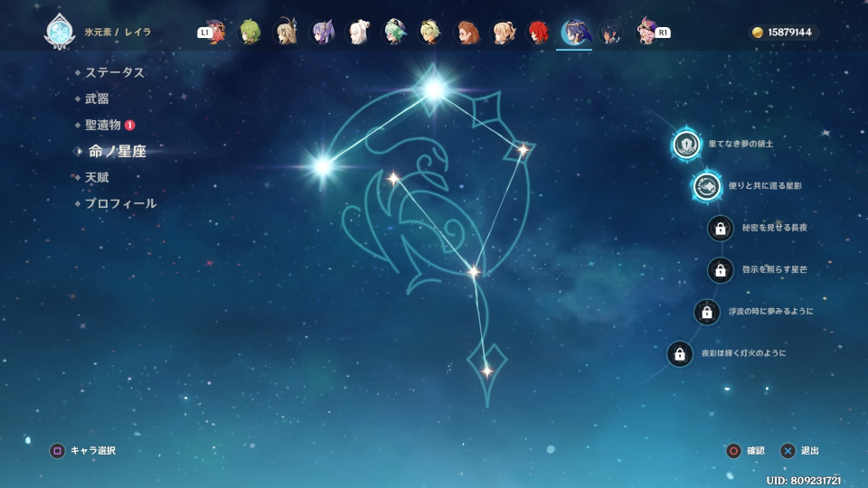Click the gold Mora coin icon

tap(757, 33)
